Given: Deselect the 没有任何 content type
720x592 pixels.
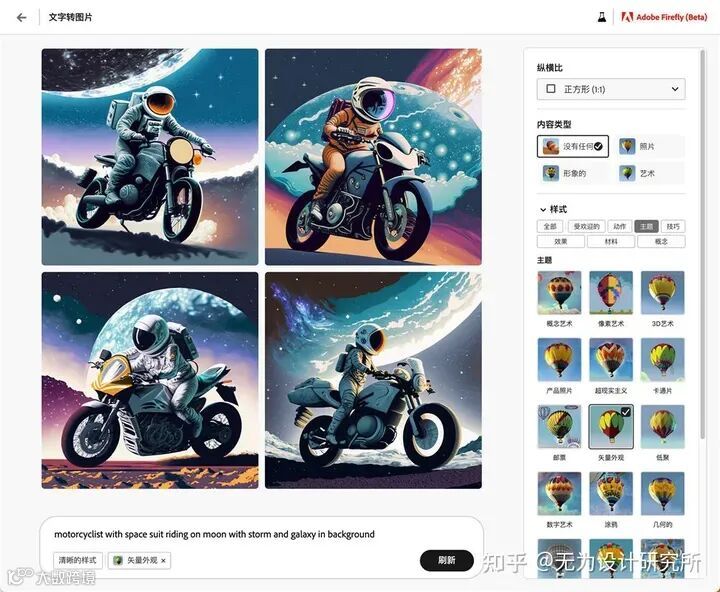Looking at the screenshot, I should pos(573,147).
